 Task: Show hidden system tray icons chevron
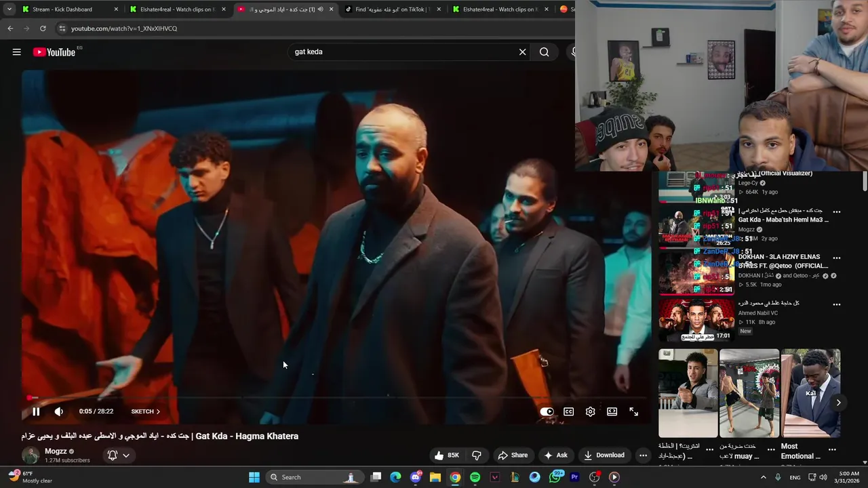click(763, 477)
